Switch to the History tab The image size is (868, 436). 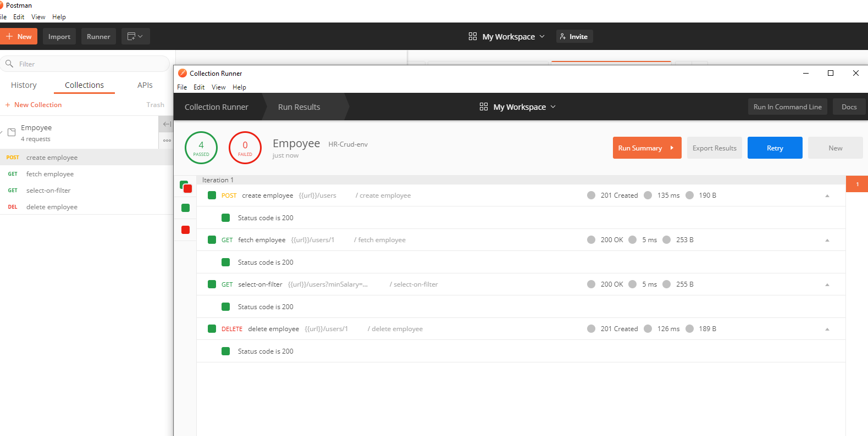24,85
